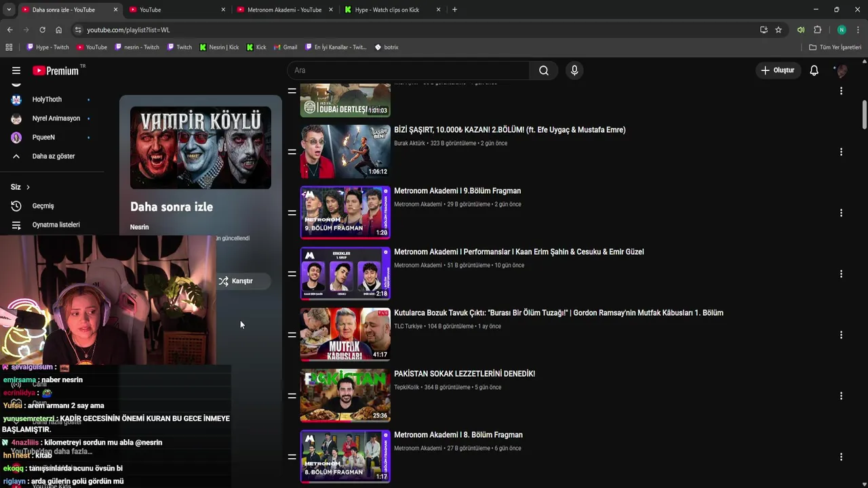Open options for PAKİSTAN SOKAK LEZZETLERİNİ video
The image size is (868, 488).
click(841, 396)
